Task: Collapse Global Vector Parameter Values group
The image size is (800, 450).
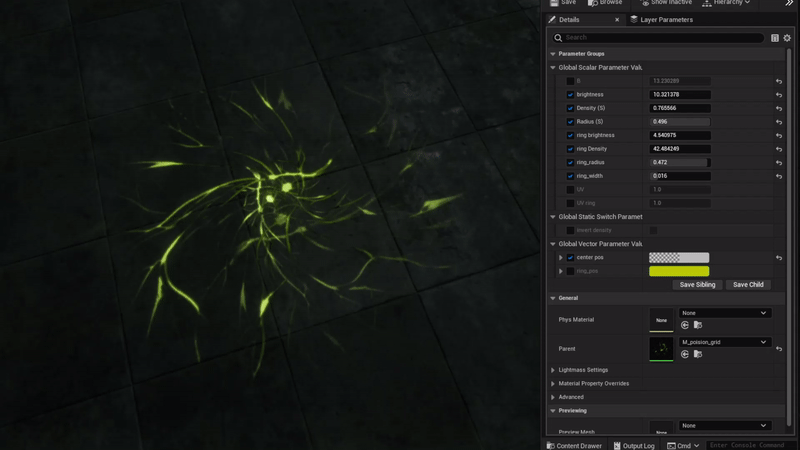Action: [553, 244]
